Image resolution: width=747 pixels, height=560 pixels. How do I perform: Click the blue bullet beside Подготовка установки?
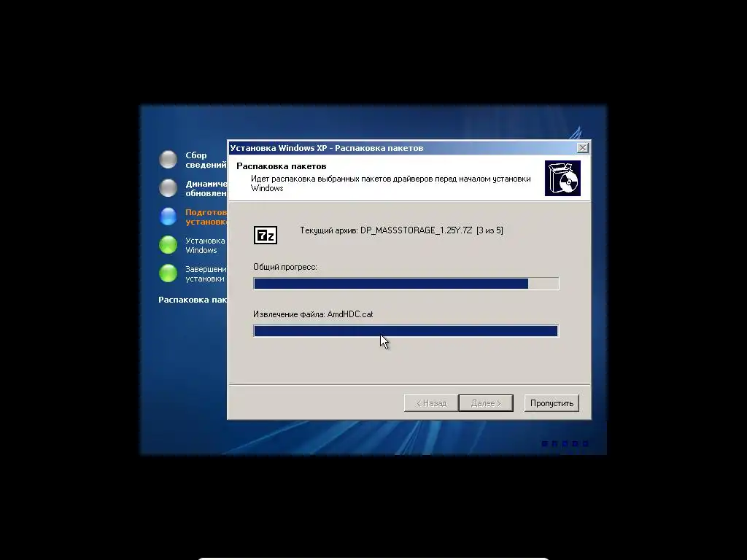tap(169, 216)
